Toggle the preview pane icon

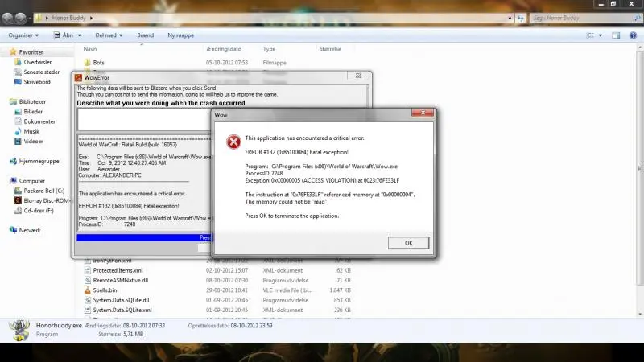coord(616,35)
